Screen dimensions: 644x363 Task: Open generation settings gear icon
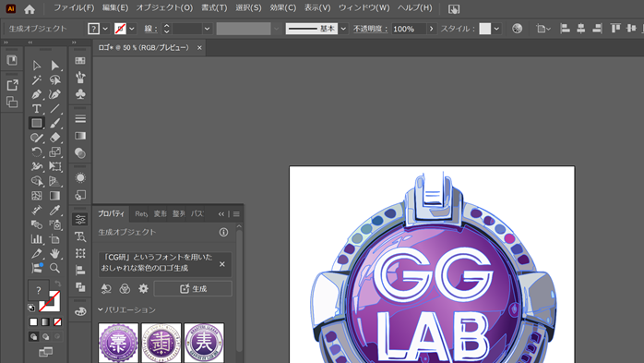[143, 288]
